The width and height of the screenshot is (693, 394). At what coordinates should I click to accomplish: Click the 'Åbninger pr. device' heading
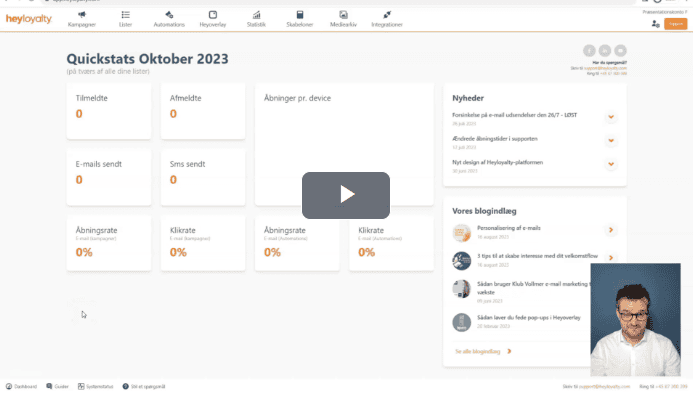pyautogui.click(x=297, y=98)
